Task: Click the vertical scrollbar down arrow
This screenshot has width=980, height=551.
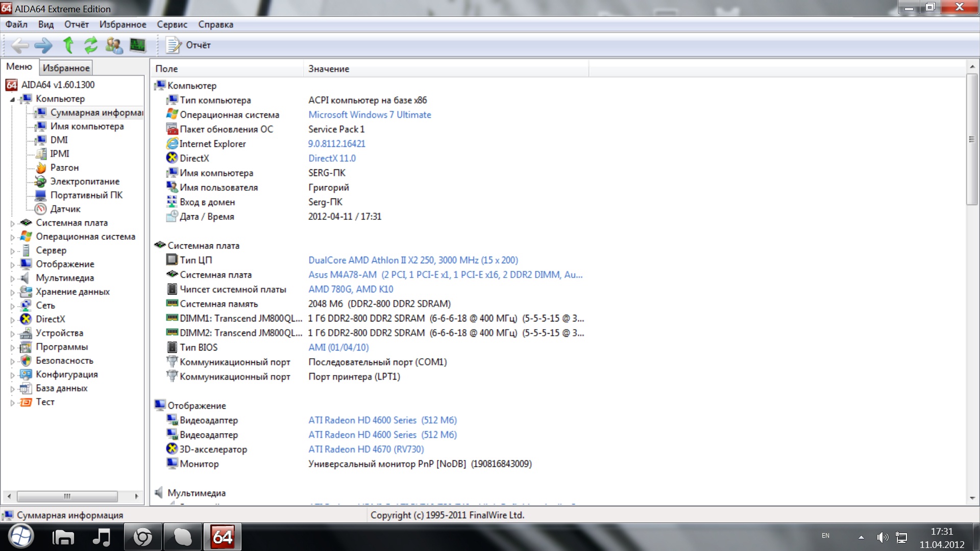Action: point(972,498)
